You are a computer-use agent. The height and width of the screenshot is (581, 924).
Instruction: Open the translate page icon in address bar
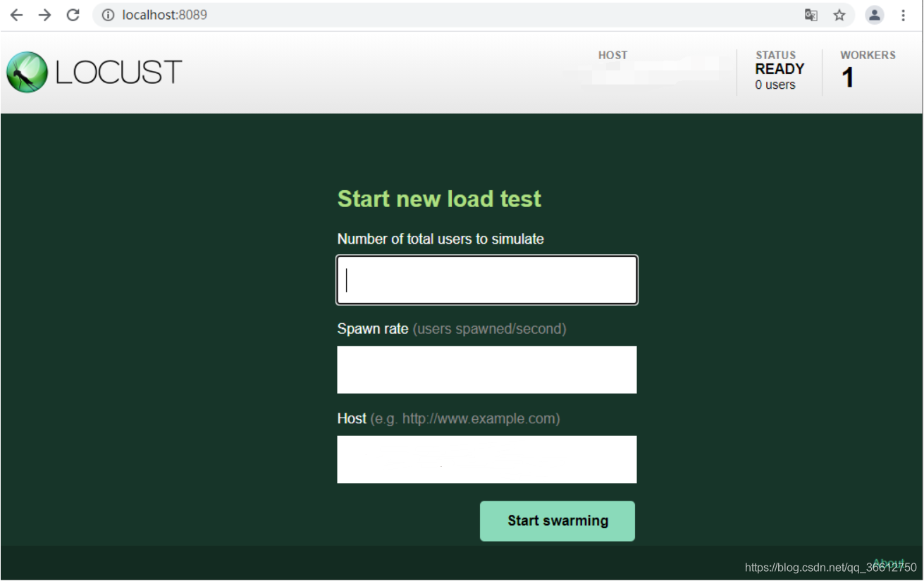(811, 15)
